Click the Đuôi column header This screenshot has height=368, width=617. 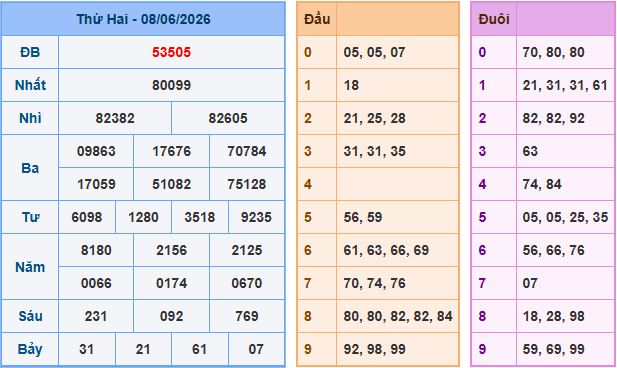[x=494, y=19]
